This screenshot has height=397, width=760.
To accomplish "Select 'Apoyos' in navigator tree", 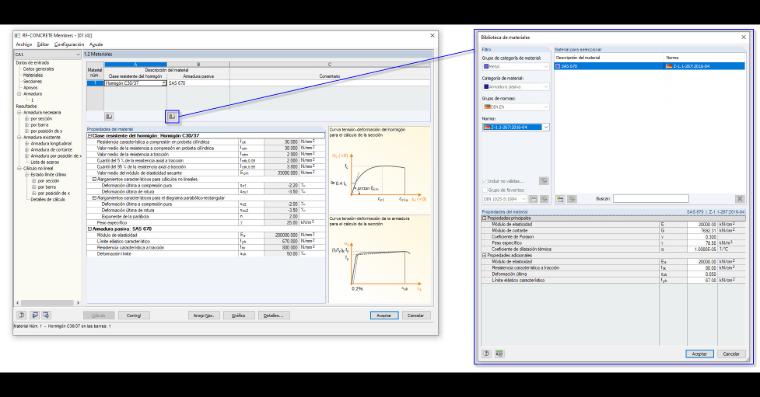I will point(30,88).
